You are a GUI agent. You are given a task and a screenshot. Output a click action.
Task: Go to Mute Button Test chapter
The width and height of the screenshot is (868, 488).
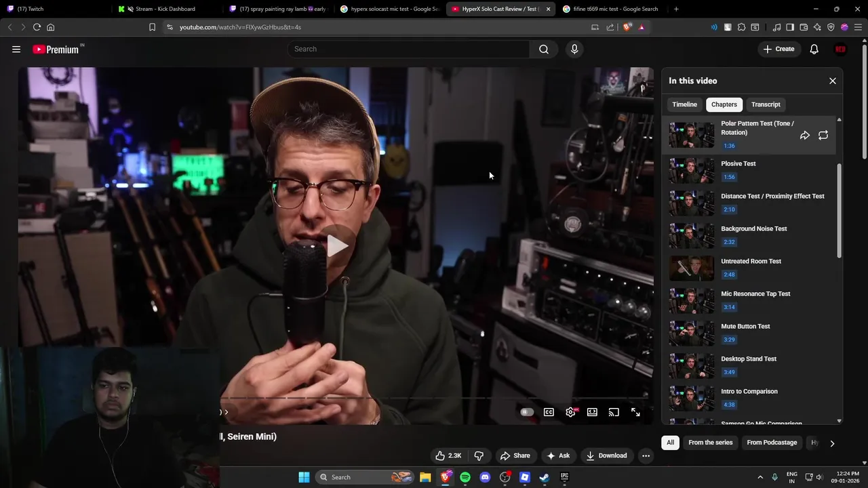coord(749,333)
